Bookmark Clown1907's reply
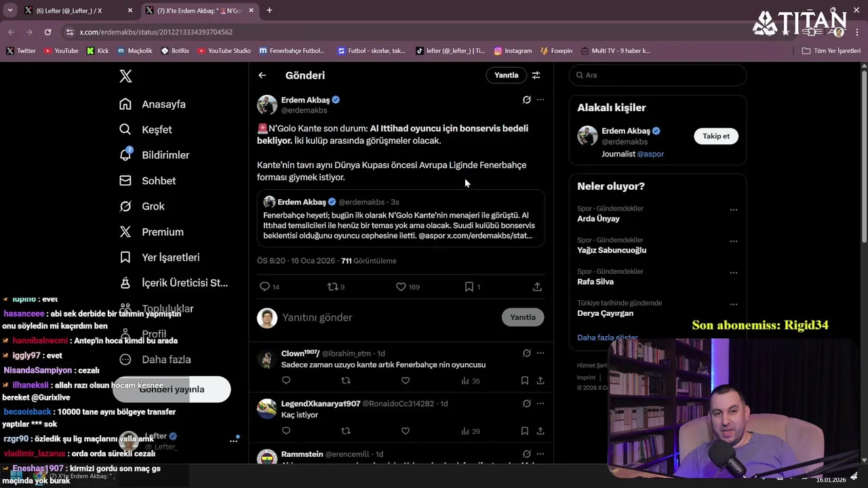Screen dimensions: 868x488 [x=525, y=381]
